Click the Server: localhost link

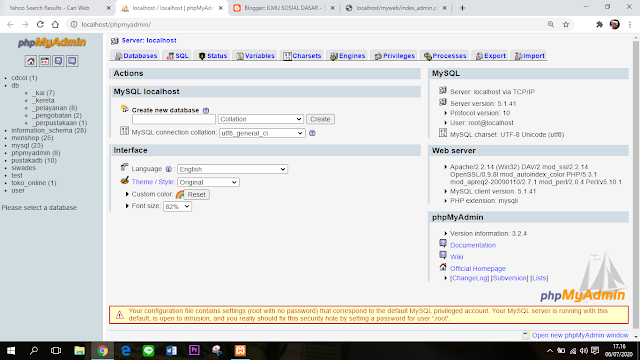(149, 40)
